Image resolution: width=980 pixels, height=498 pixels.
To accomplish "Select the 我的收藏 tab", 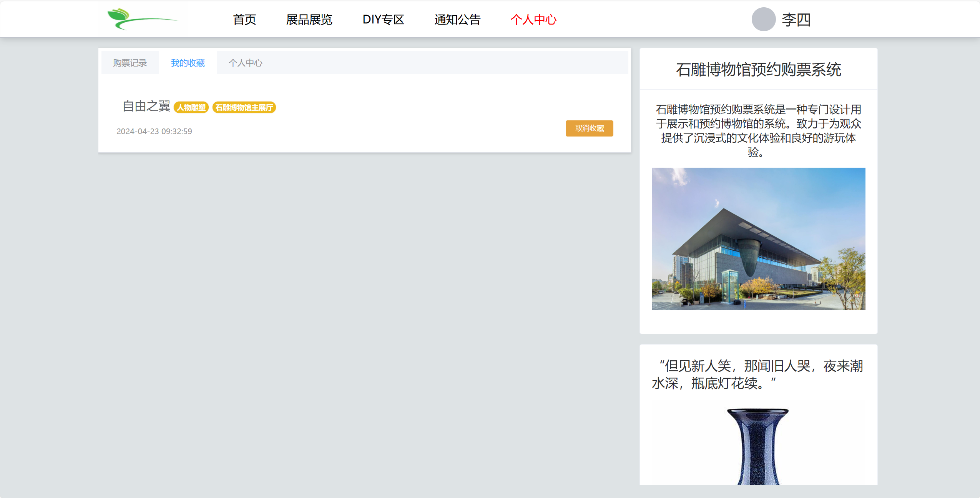I will (188, 63).
